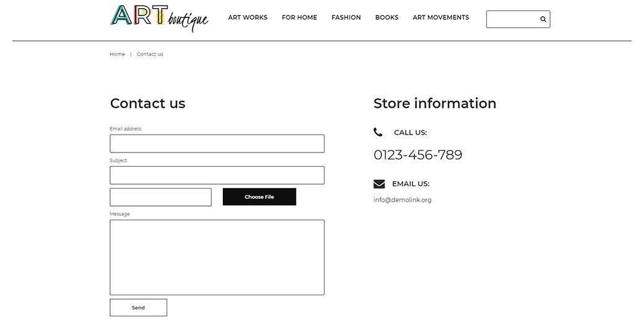Submit the form with Send button

(138, 308)
